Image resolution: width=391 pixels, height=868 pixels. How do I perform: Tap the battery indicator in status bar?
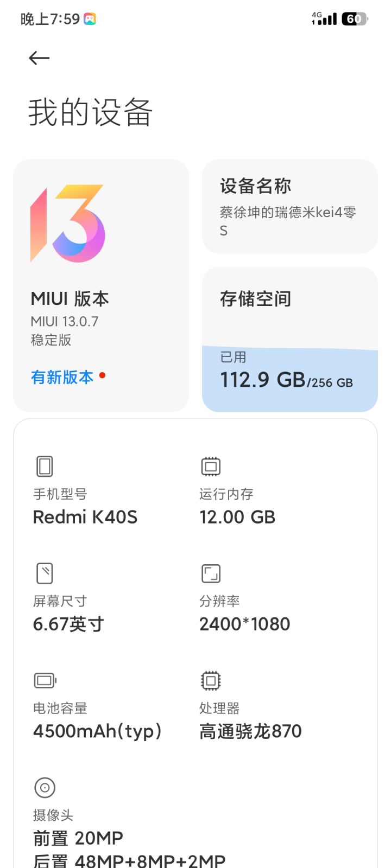354,19
